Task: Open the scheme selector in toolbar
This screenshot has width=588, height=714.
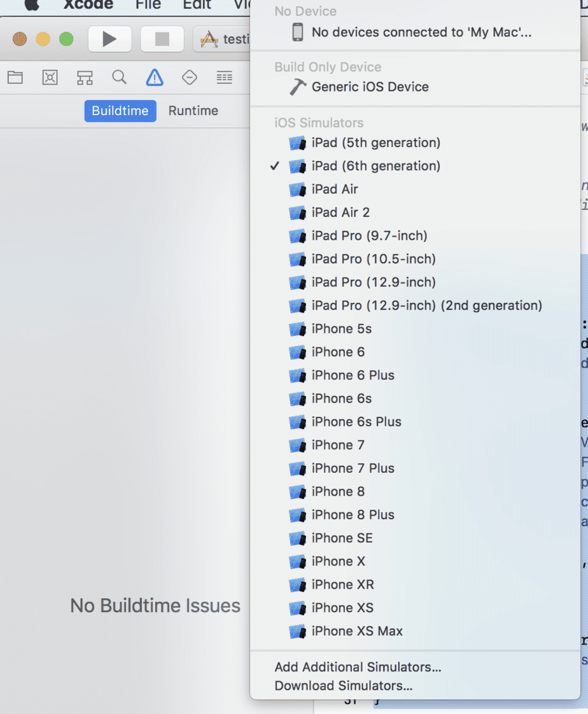Action: click(222, 39)
